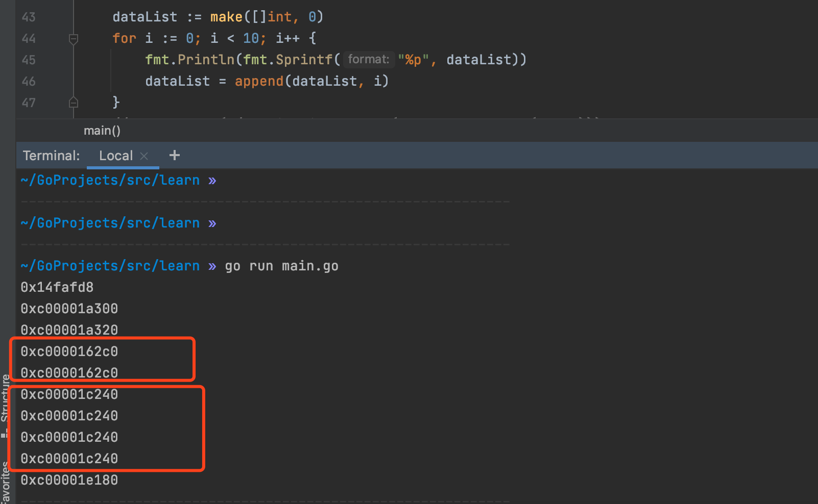Image resolution: width=818 pixels, height=504 pixels.
Task: Place cursor on the append call
Action: pos(259,81)
